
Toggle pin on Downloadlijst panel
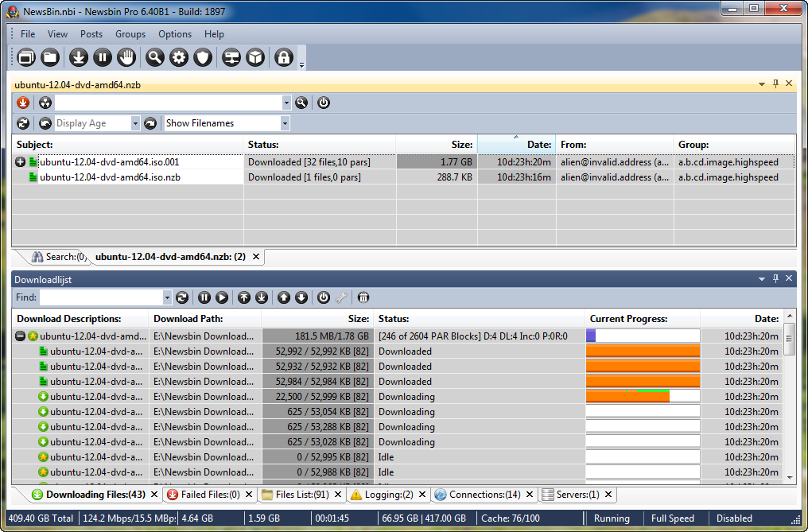click(x=775, y=278)
